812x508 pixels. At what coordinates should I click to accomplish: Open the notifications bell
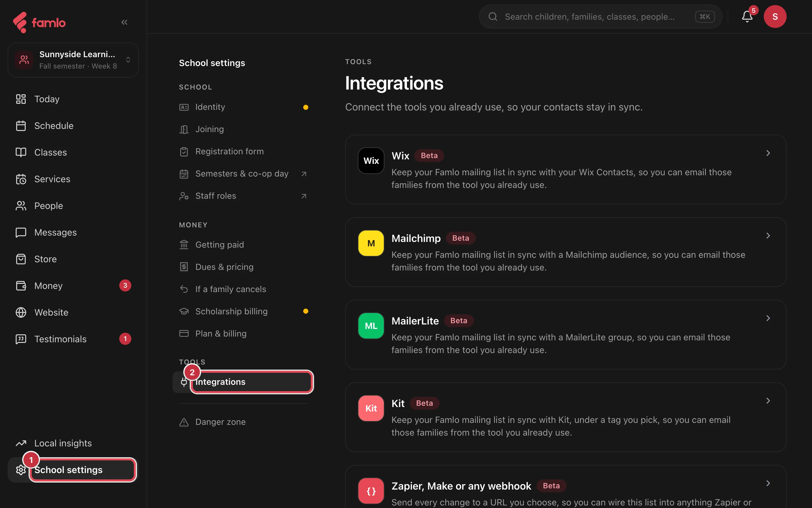[747, 17]
